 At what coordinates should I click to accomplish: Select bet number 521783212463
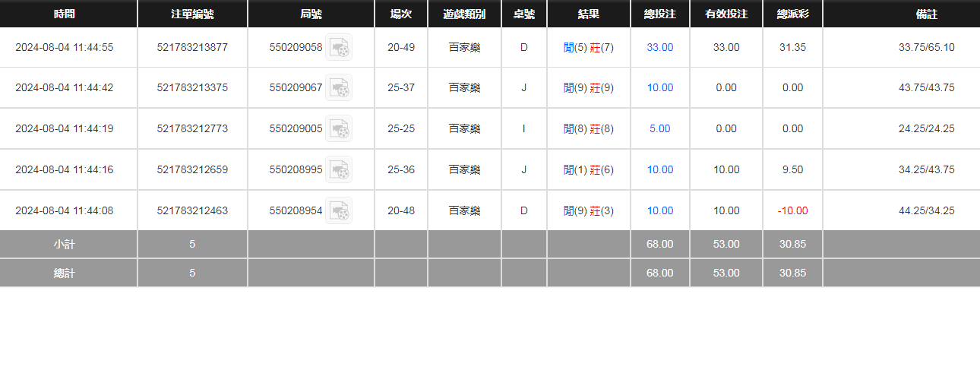[192, 211]
